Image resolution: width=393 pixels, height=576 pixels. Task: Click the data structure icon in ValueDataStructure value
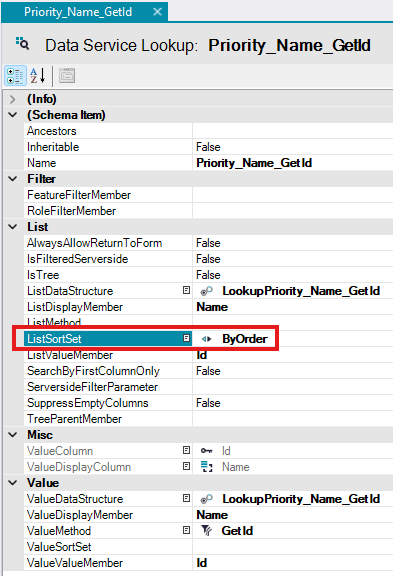point(206,499)
